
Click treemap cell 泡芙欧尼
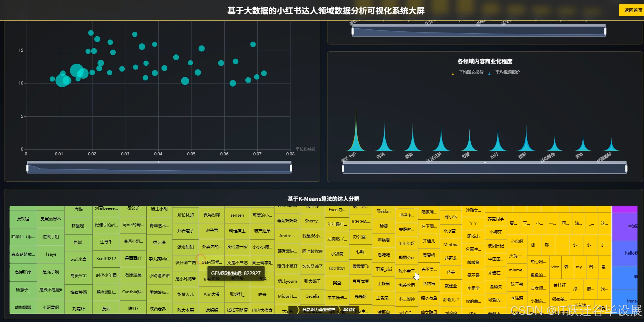click(x=407, y=285)
